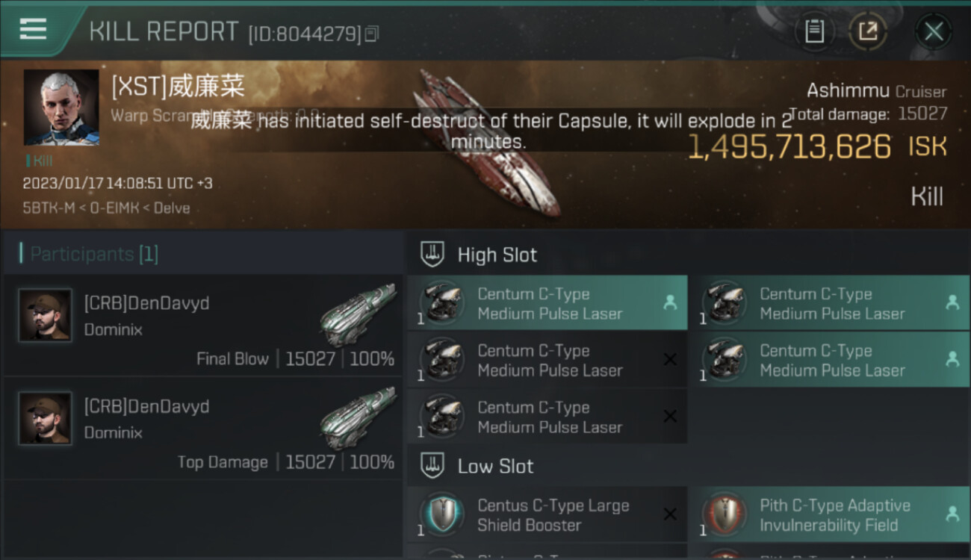View the victim's pilot portrait
971x560 pixels.
tap(61, 108)
